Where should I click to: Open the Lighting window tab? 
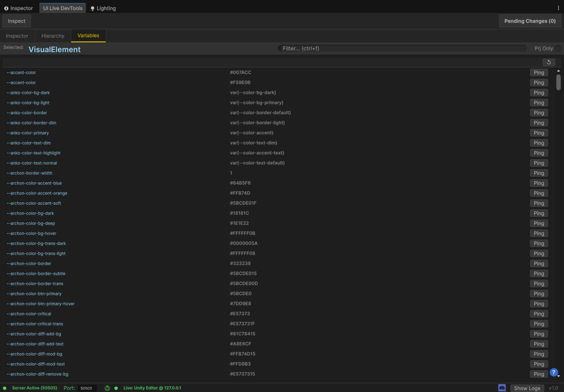click(103, 8)
